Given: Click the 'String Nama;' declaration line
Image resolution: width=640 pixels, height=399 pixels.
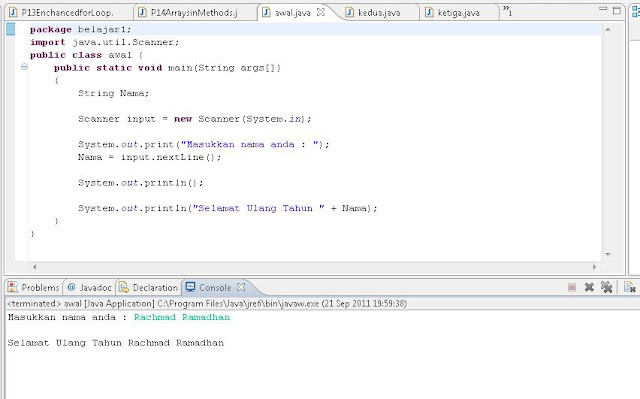Looking at the screenshot, I should (113, 93).
